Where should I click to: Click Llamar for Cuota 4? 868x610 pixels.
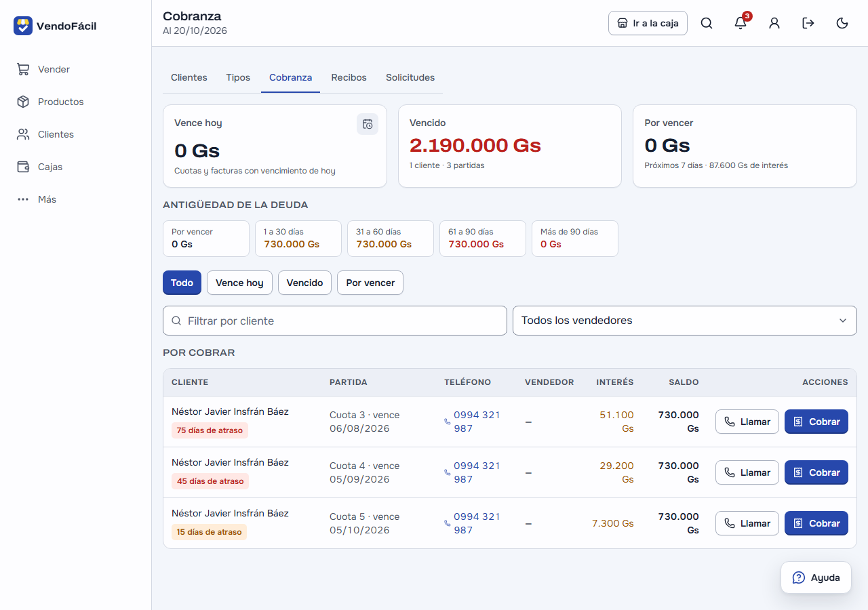point(747,472)
